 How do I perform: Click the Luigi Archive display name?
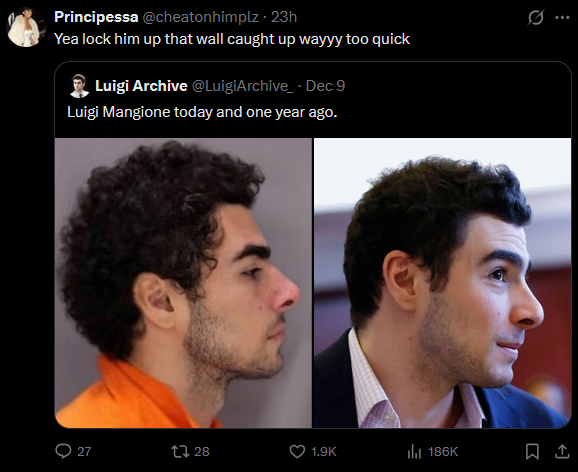141,86
